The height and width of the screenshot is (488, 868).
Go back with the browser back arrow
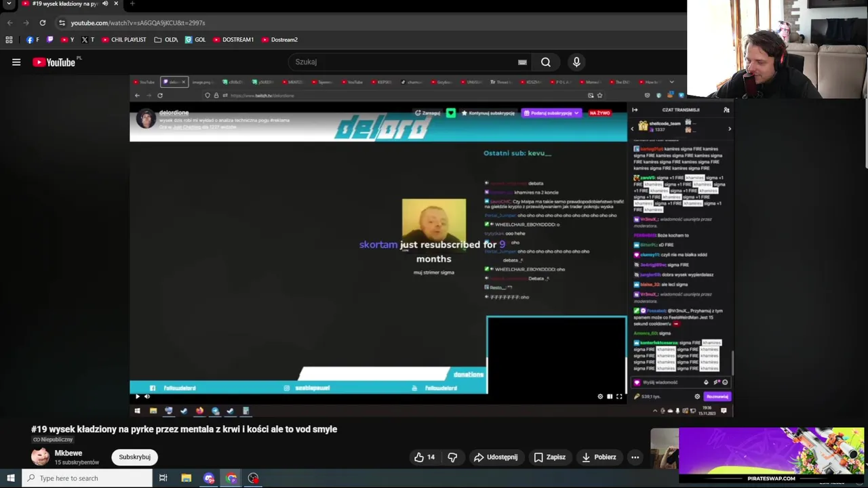[x=9, y=22]
